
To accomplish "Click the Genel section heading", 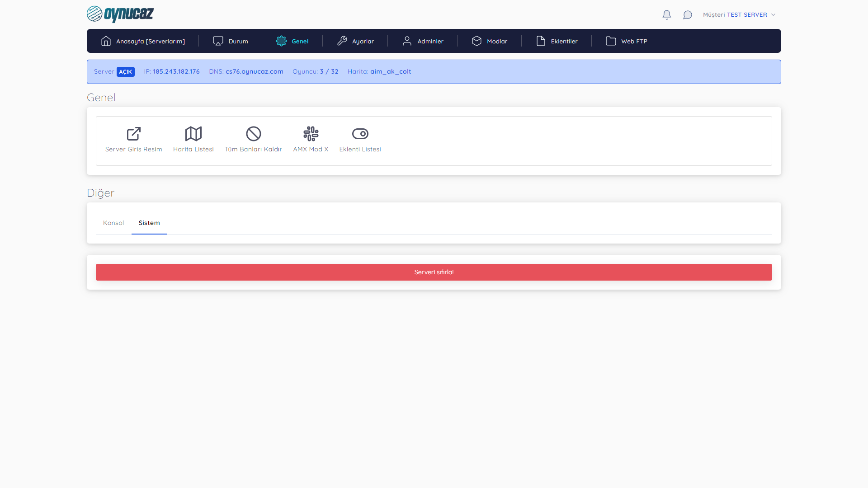I will 101,98.
